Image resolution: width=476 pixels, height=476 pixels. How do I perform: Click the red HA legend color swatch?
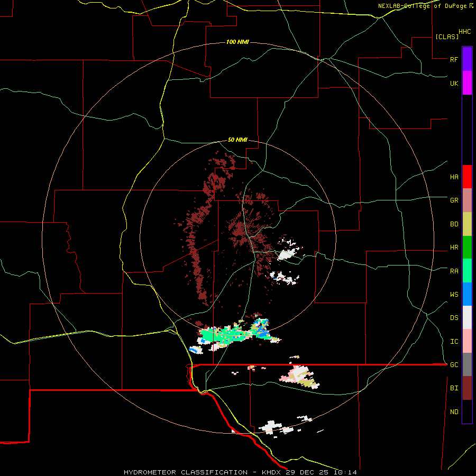467,177
